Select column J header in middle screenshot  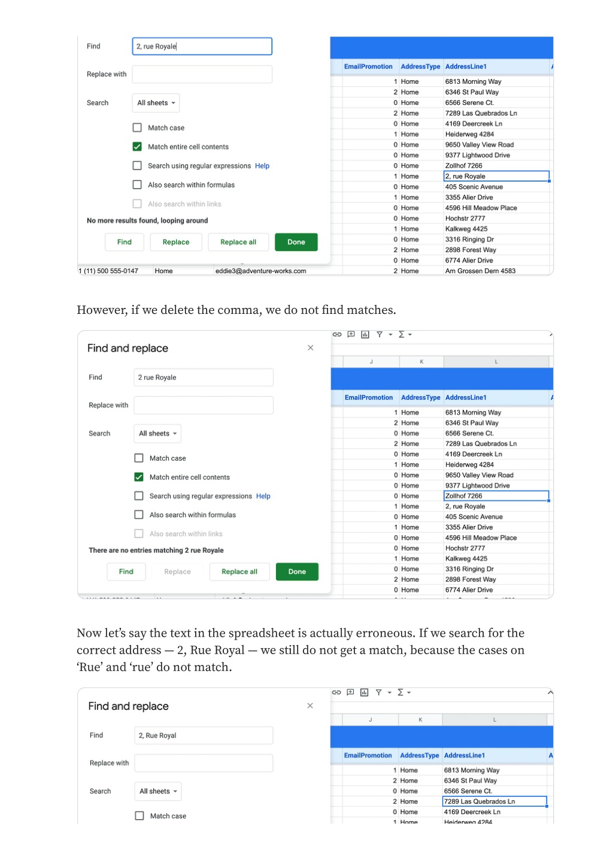pos(371,362)
